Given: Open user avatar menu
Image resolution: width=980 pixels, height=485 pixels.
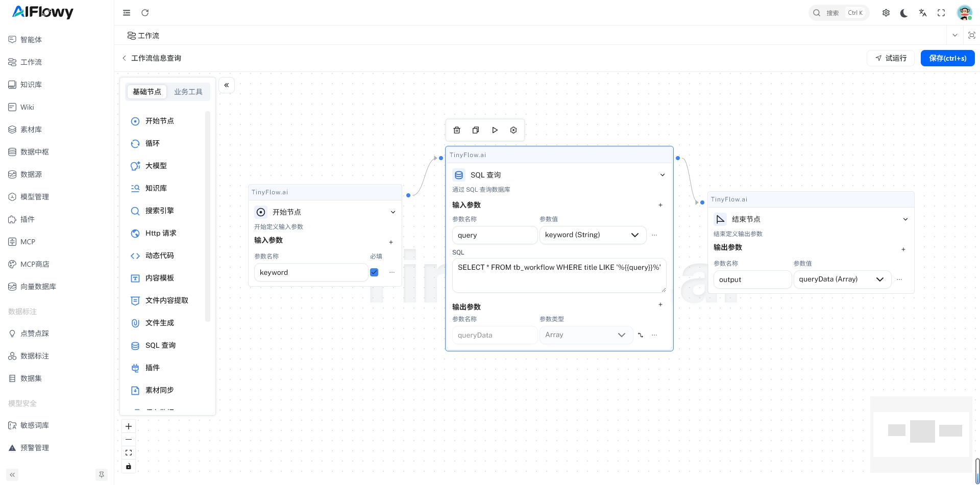Looking at the screenshot, I should pyautogui.click(x=964, y=13).
